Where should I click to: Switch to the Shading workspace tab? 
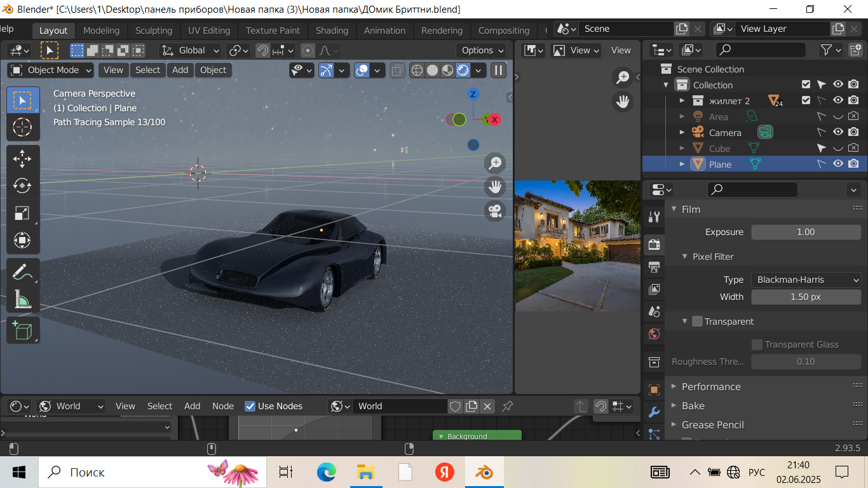[x=332, y=30]
